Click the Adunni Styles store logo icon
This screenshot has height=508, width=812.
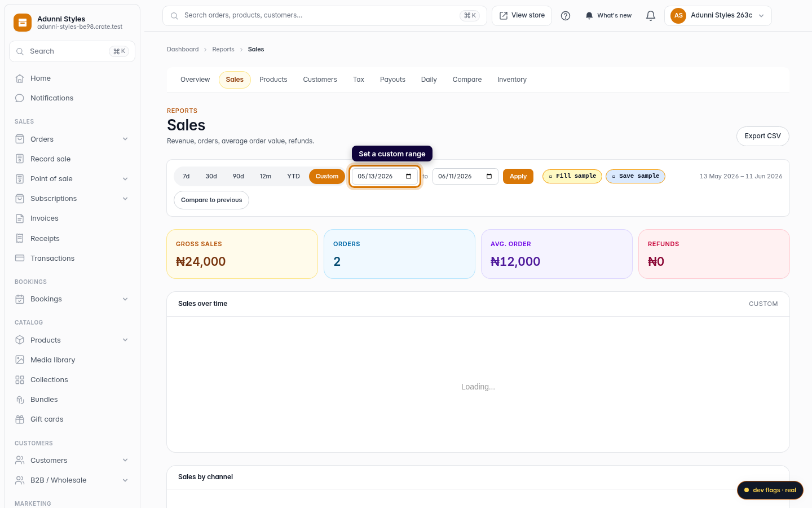coord(23,23)
